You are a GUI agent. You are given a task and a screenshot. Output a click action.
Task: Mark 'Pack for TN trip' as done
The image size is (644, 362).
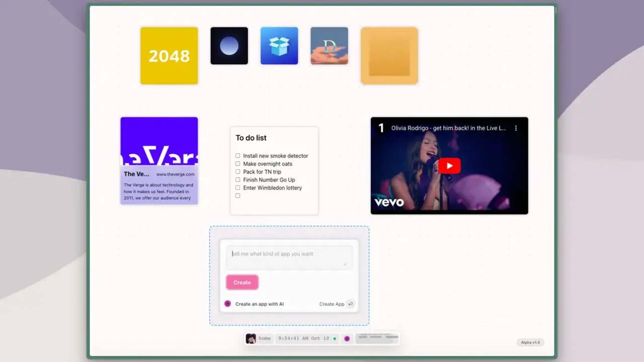[238, 172]
